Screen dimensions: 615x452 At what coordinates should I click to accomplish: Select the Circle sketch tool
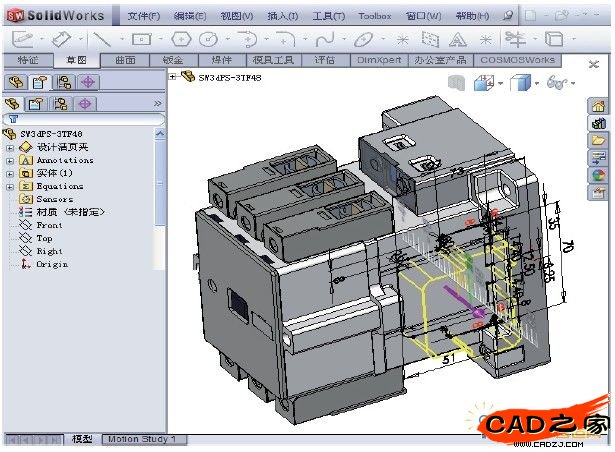(x=209, y=39)
